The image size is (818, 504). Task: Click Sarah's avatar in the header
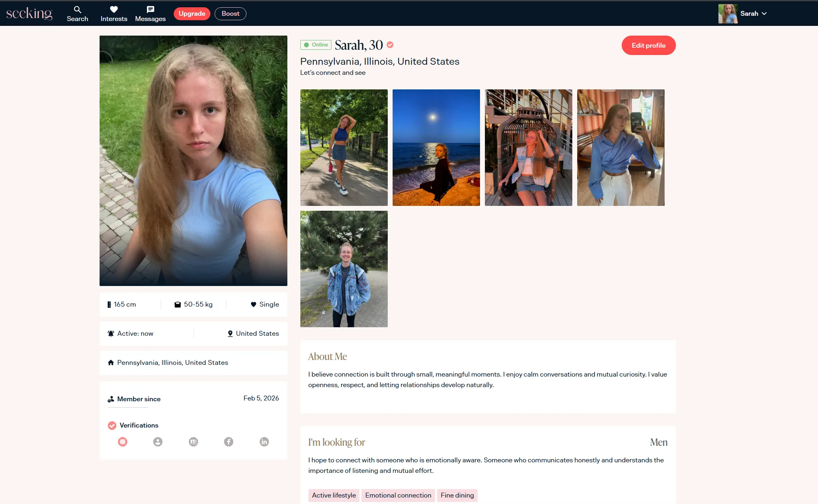pyautogui.click(x=727, y=13)
